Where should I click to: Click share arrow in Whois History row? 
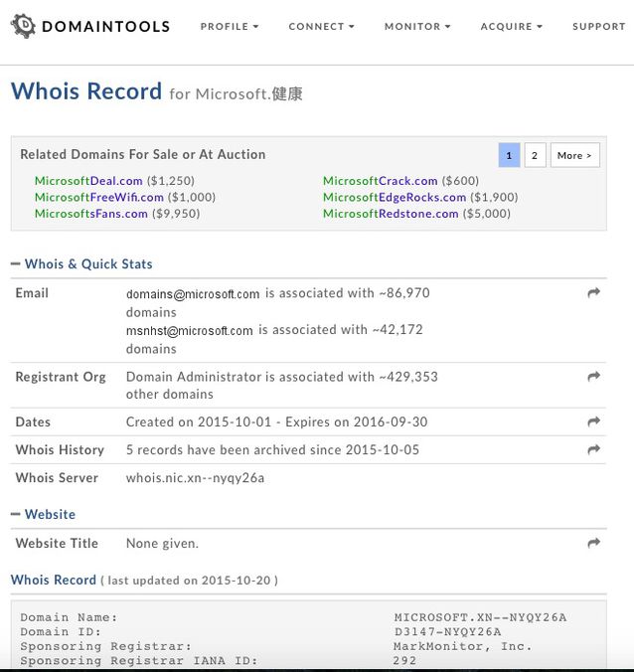point(593,450)
